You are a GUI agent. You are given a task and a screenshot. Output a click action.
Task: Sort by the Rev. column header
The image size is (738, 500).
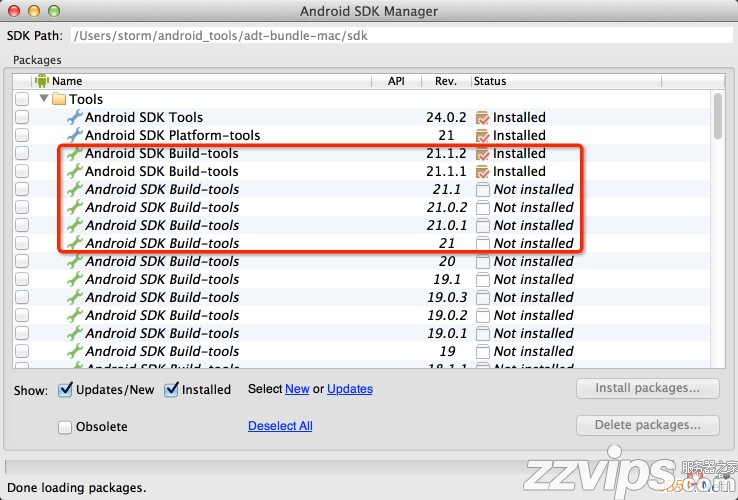click(446, 81)
